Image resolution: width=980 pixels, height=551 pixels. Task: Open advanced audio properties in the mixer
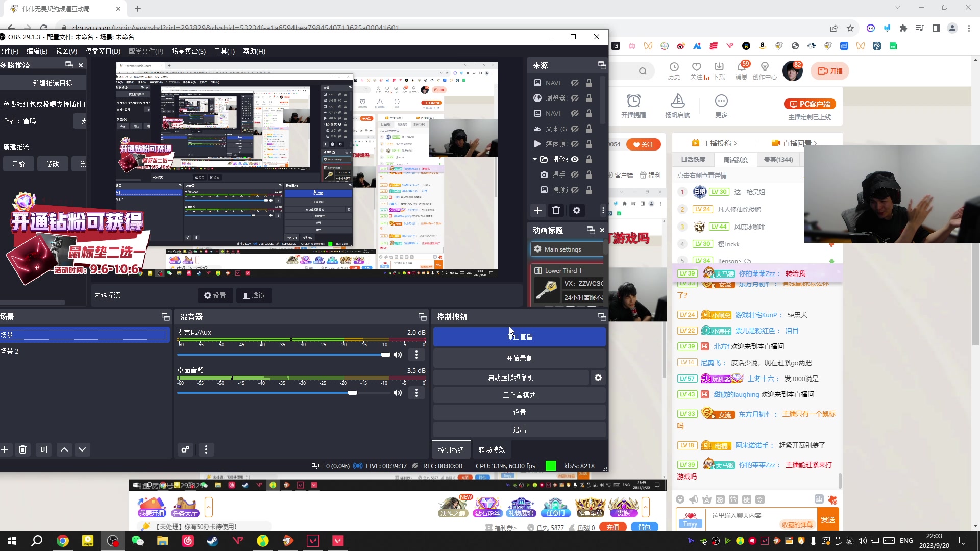coord(185,449)
